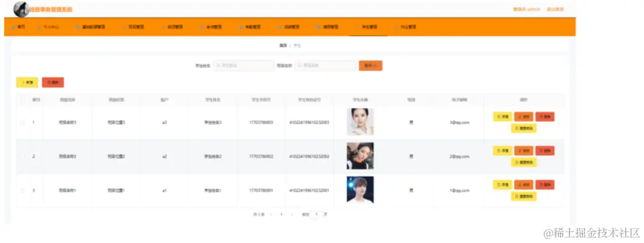Go to 首页 via the breadcrumb

[x=283, y=45]
